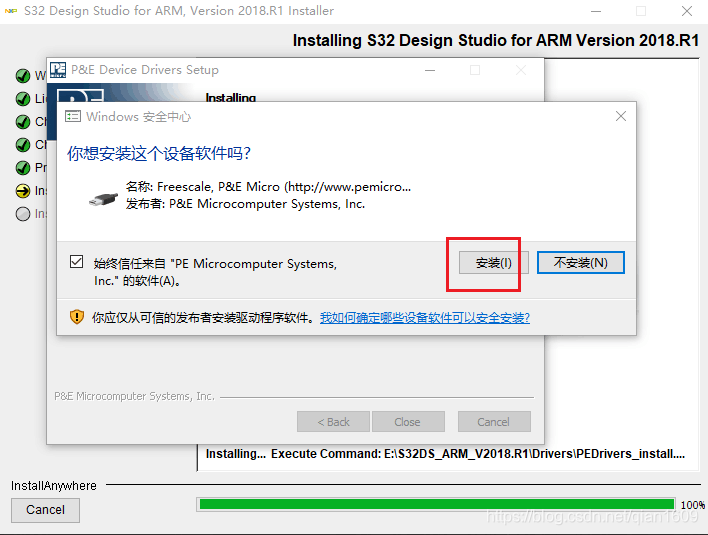
Task: Click the Cancel button in P&E setup
Action: [x=493, y=421]
